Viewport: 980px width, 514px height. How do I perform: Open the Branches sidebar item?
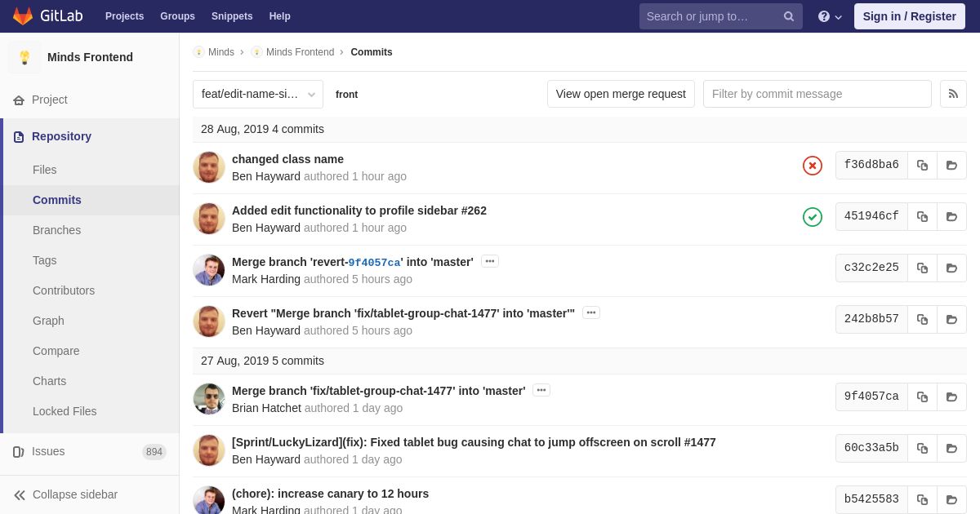tap(56, 230)
